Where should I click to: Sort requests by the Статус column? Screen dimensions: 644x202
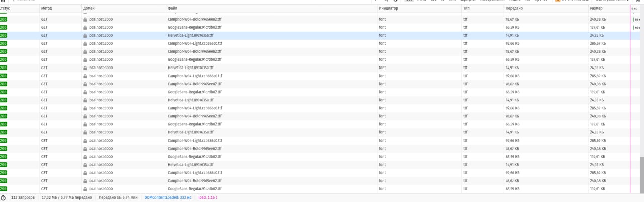19,8
